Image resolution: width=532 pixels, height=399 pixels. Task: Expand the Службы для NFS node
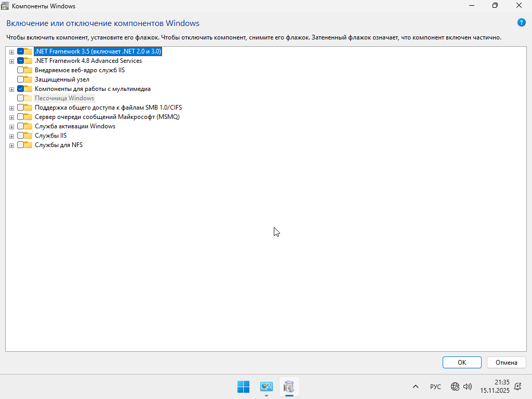[x=11, y=145]
